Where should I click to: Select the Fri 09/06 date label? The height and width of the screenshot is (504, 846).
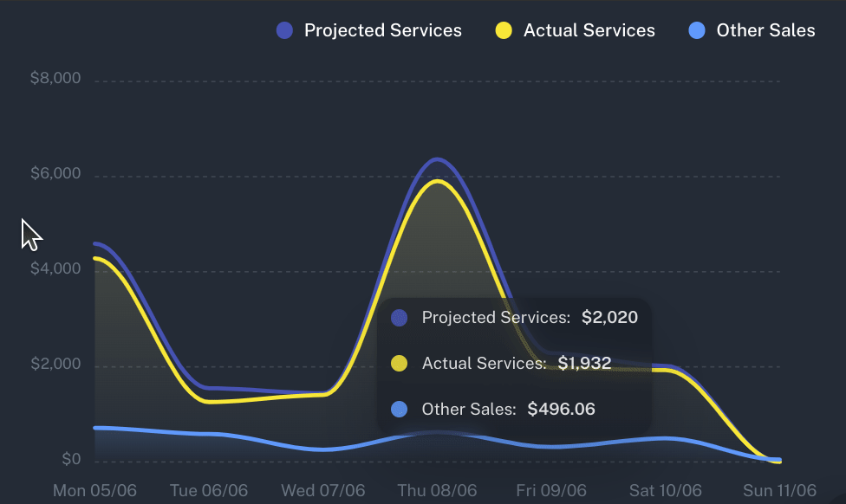coord(552,491)
